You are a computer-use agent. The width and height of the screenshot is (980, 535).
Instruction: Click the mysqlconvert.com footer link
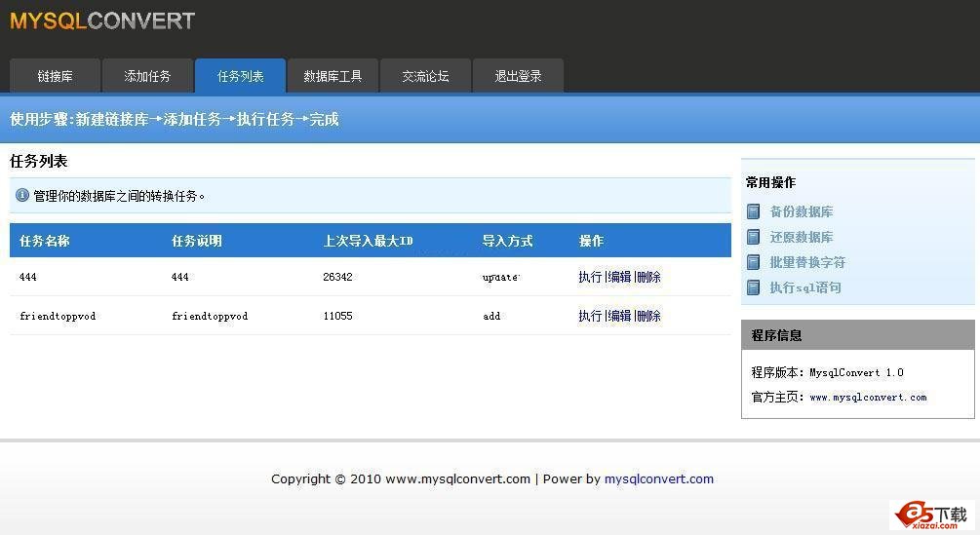(659, 478)
